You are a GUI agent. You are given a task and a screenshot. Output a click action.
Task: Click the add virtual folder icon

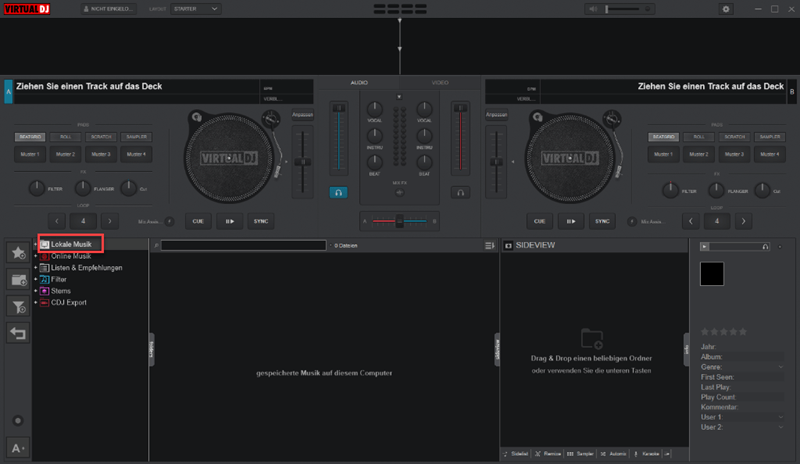[18, 280]
